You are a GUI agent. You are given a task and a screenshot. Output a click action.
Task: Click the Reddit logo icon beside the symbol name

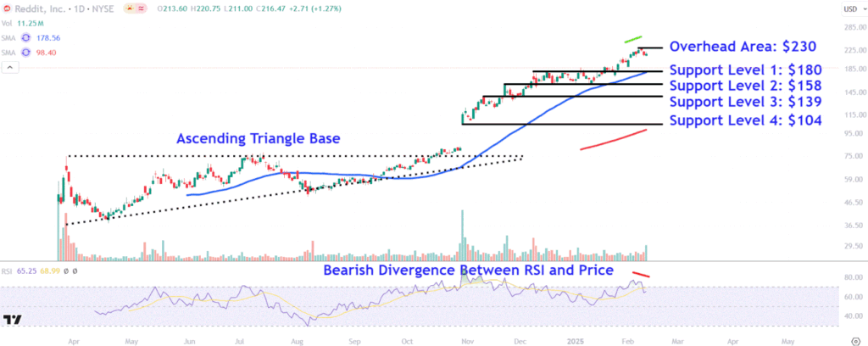click(x=7, y=8)
